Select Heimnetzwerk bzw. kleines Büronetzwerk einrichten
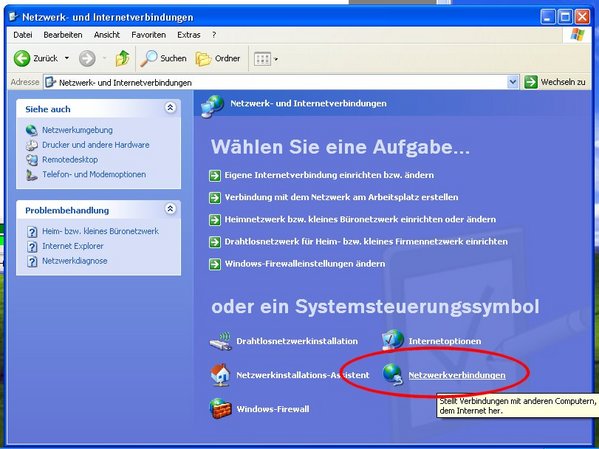This screenshot has width=599, height=449. pyautogui.click(x=360, y=219)
